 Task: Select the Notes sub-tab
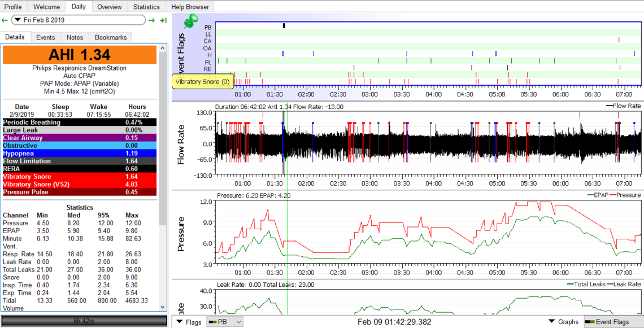75,37
